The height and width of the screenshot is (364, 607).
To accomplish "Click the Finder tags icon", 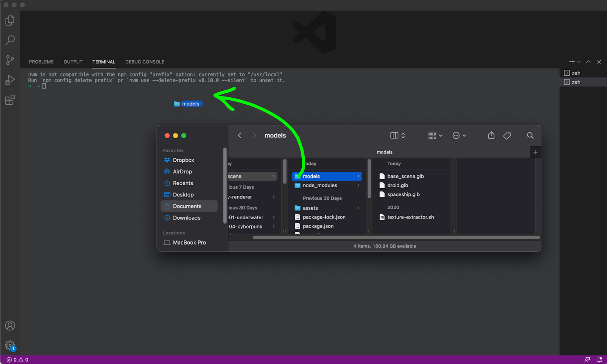I will coord(507,135).
